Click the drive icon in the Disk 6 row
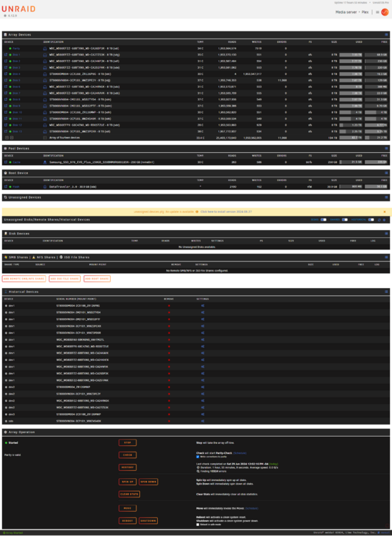 pyautogui.click(x=45, y=86)
